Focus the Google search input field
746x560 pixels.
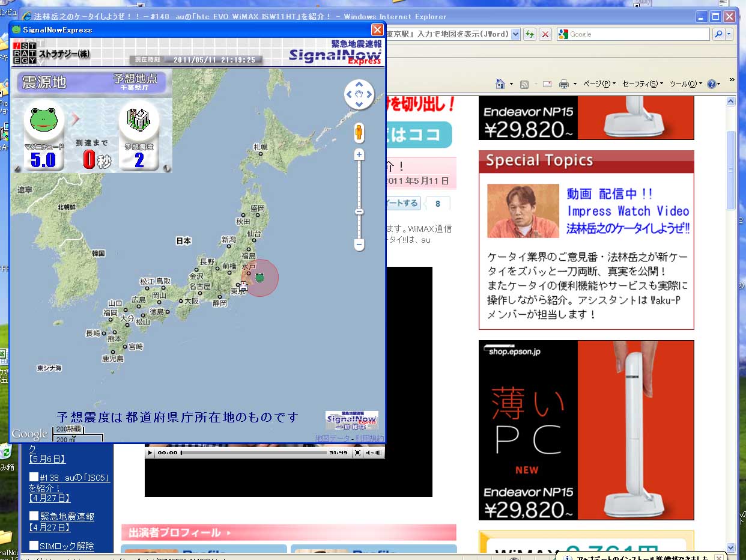pyautogui.click(x=639, y=34)
